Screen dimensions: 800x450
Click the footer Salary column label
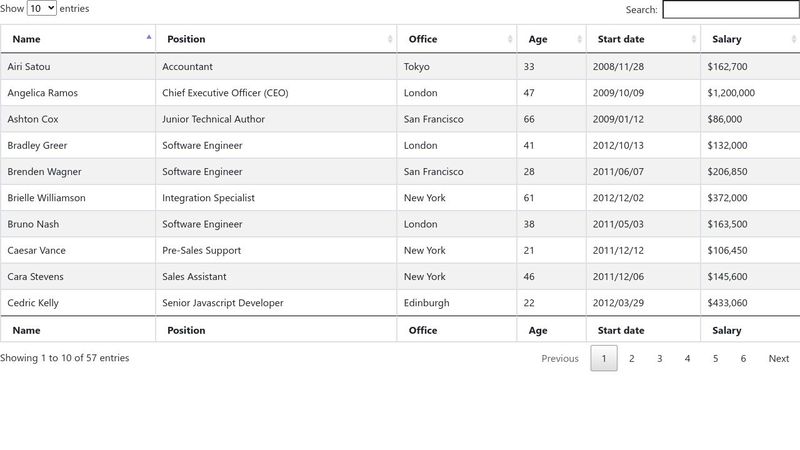[x=727, y=330]
